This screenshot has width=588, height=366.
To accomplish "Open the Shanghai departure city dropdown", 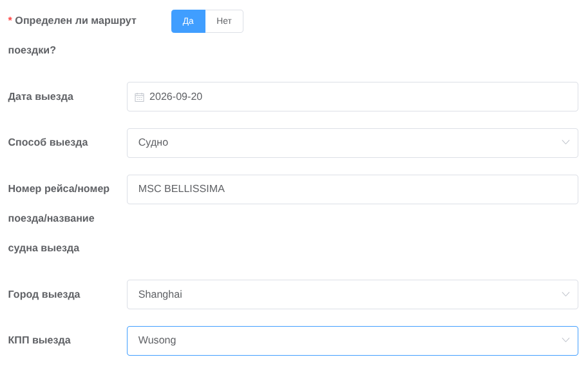I will pyautogui.click(x=352, y=294).
